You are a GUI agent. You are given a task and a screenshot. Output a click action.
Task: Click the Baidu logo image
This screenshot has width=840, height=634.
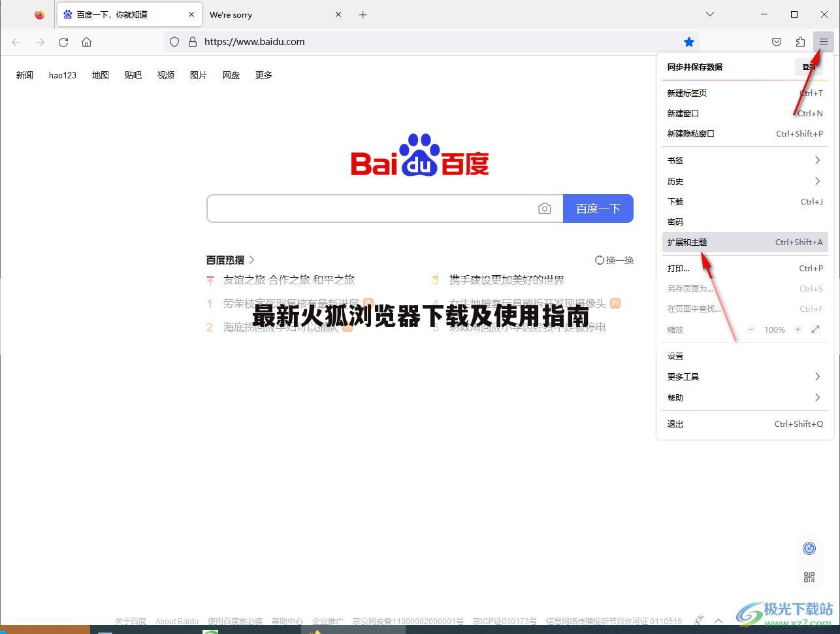point(420,156)
